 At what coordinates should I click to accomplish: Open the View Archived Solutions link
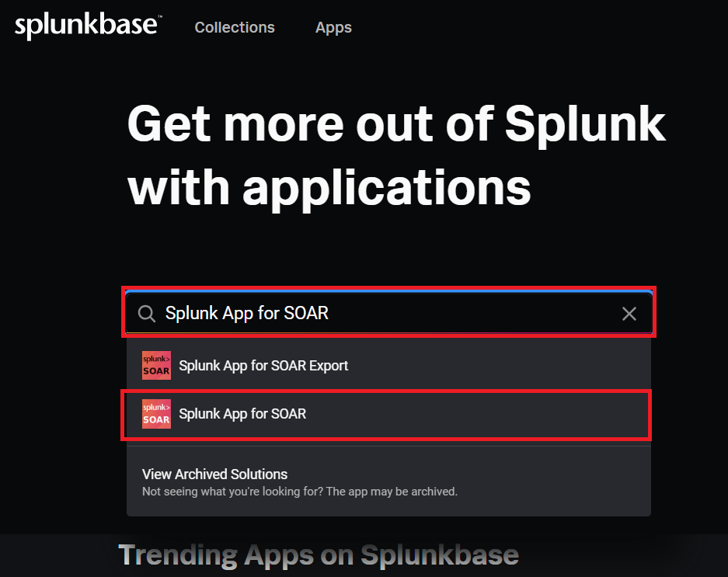(x=214, y=474)
